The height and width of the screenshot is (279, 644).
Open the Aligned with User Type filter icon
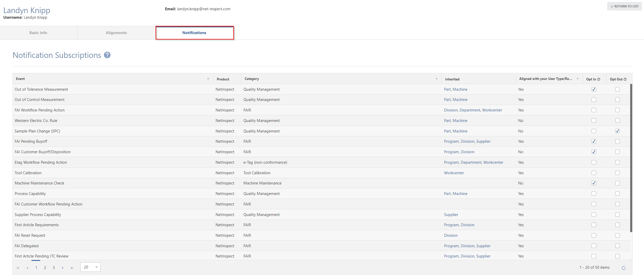pos(577,79)
